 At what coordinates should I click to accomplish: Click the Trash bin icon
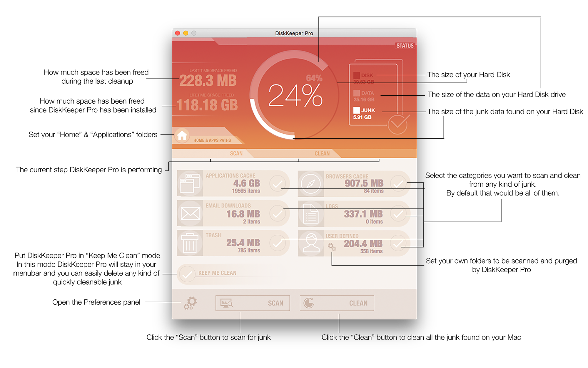pyautogui.click(x=190, y=243)
